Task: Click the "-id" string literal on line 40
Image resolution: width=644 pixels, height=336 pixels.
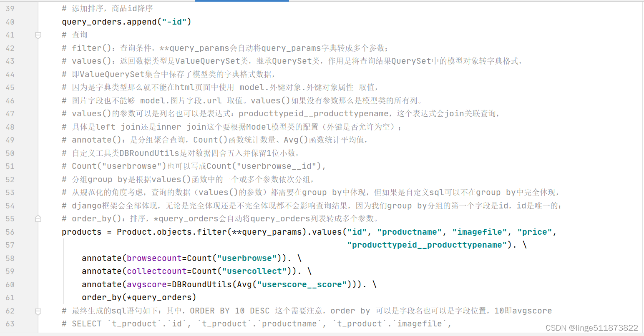Action: click(x=174, y=22)
